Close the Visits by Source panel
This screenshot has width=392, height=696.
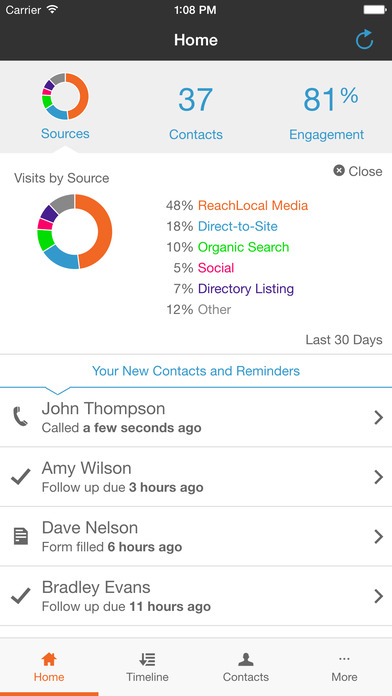coord(358,171)
